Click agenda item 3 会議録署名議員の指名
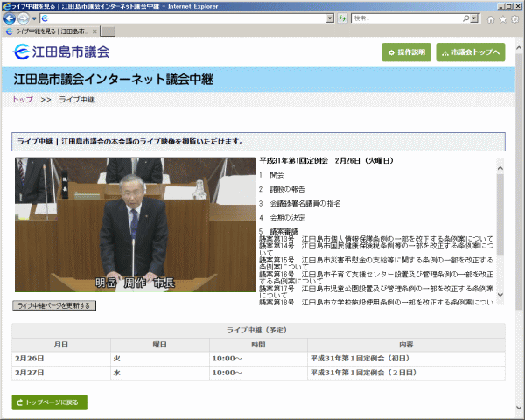Screen dimensions: 525x420 click(299, 203)
